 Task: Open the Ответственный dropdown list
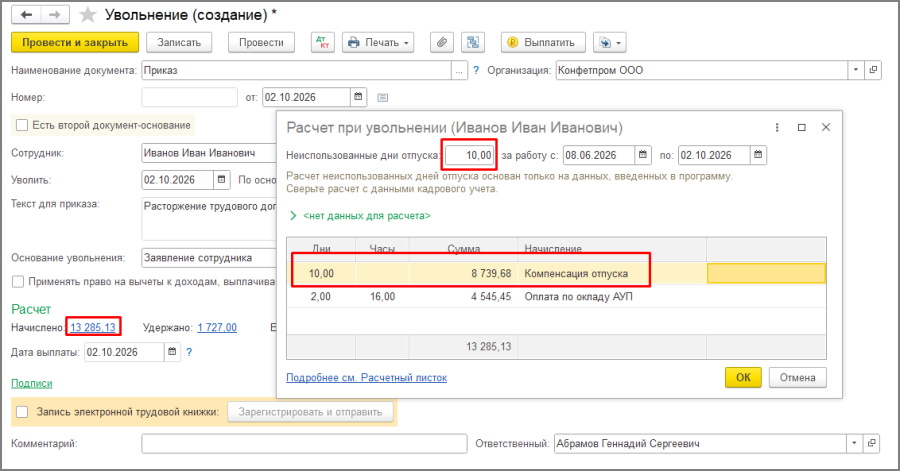pyautogui.click(x=854, y=443)
